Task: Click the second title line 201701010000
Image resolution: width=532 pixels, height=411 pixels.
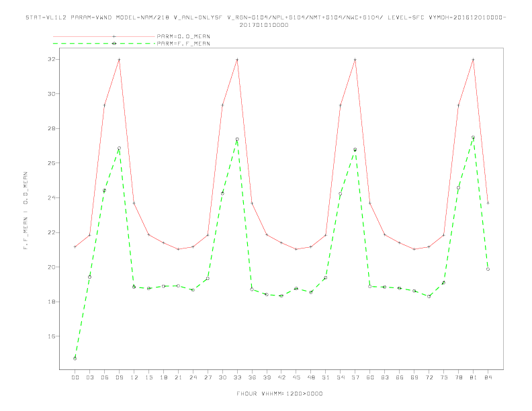Action: pos(264,25)
